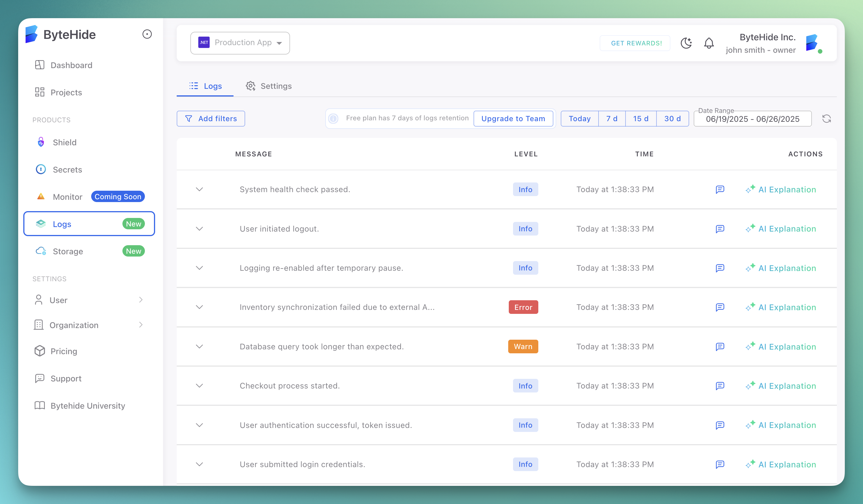Select the Today time range filter
The width and height of the screenshot is (863, 504).
point(579,118)
